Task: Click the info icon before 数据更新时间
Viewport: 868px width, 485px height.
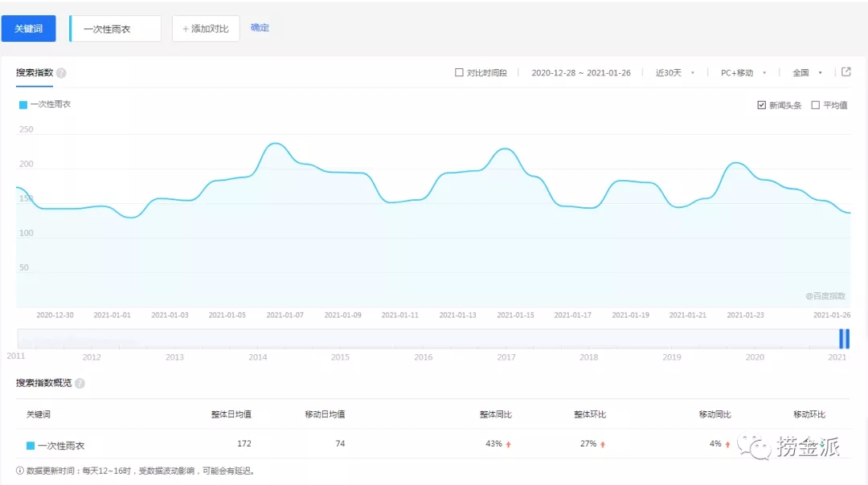Action: (20, 471)
